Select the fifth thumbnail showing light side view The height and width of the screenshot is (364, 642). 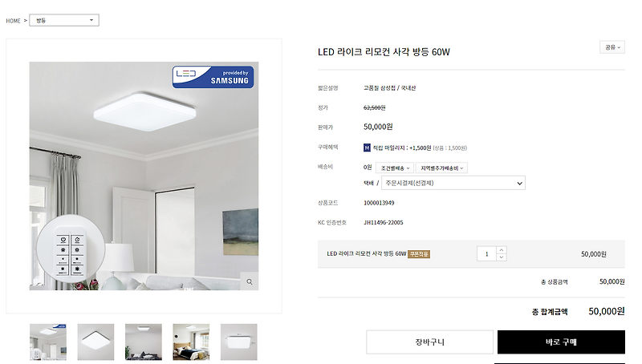[x=238, y=342]
